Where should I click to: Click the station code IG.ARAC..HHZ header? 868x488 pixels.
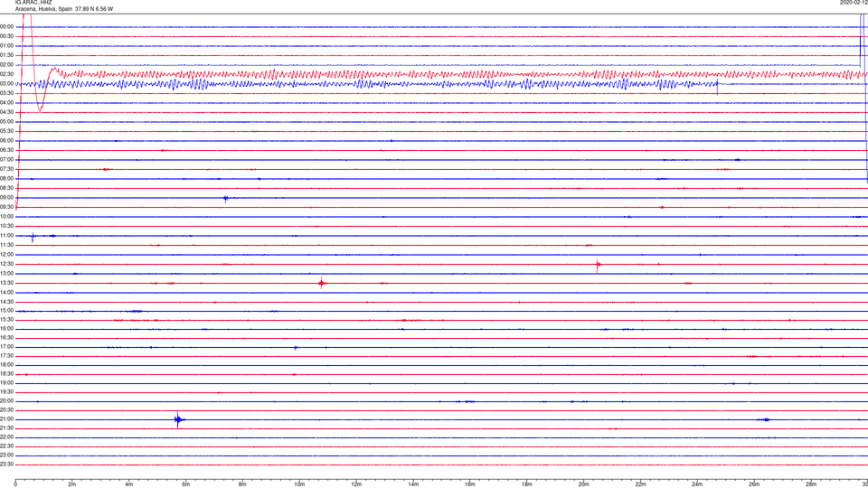33,2
